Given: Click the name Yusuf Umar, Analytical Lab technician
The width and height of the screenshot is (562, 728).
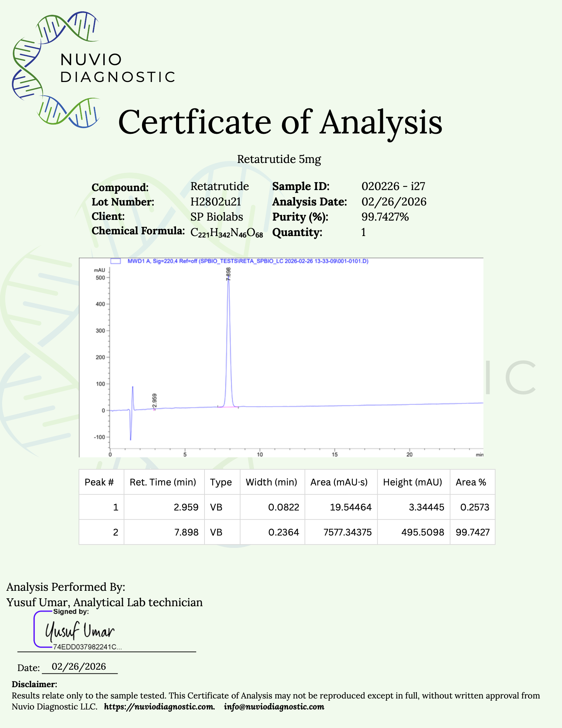Looking at the screenshot, I should (x=105, y=602).
